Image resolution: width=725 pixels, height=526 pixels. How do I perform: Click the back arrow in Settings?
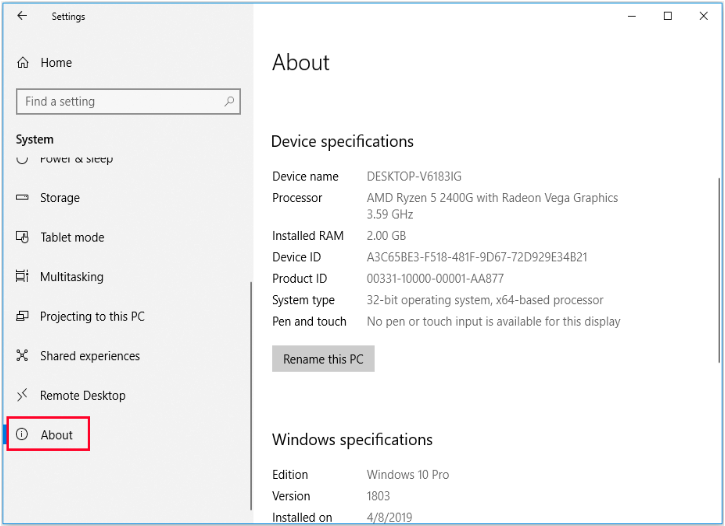(22, 16)
